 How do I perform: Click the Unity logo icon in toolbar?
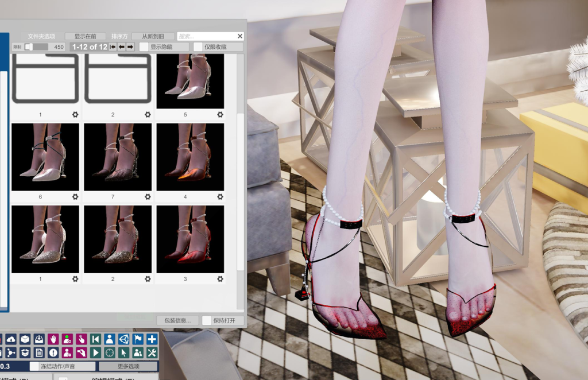point(123,339)
